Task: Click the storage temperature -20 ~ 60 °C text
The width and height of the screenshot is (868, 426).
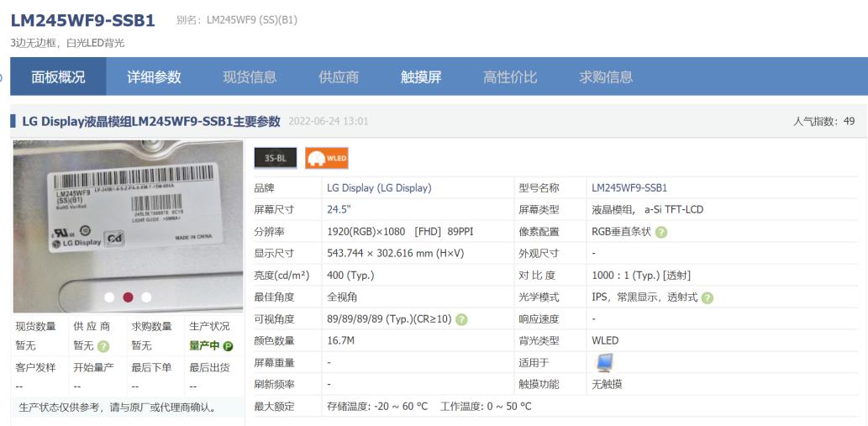Action: (377, 407)
